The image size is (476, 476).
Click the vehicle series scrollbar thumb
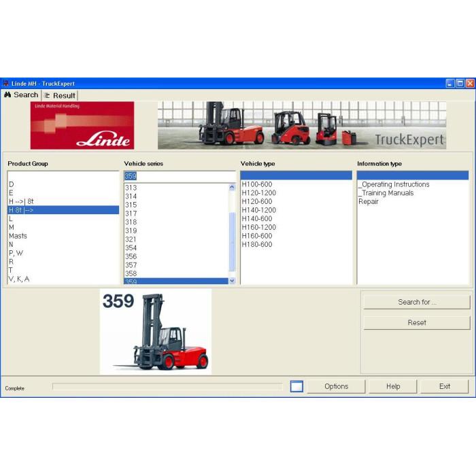(232, 241)
